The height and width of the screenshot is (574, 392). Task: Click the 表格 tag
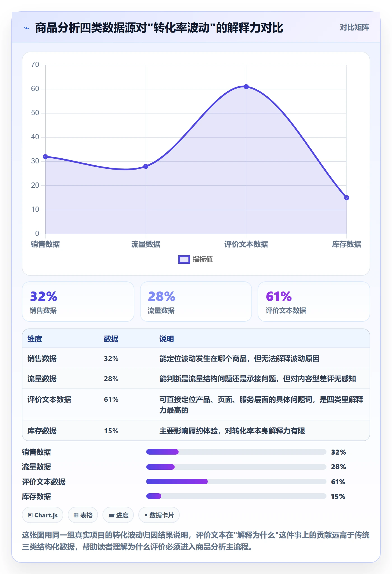[83, 515]
